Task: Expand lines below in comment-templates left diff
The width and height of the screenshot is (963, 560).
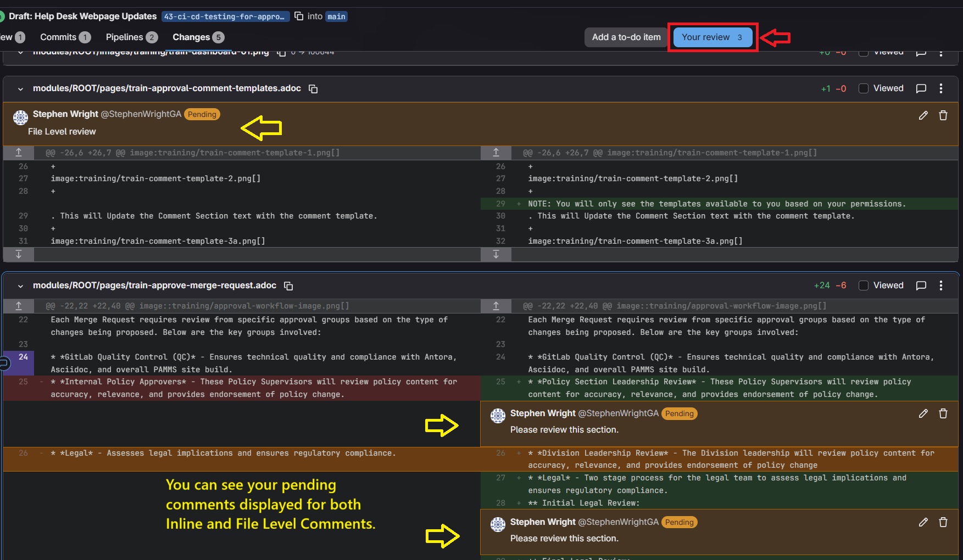Action: pos(19,254)
